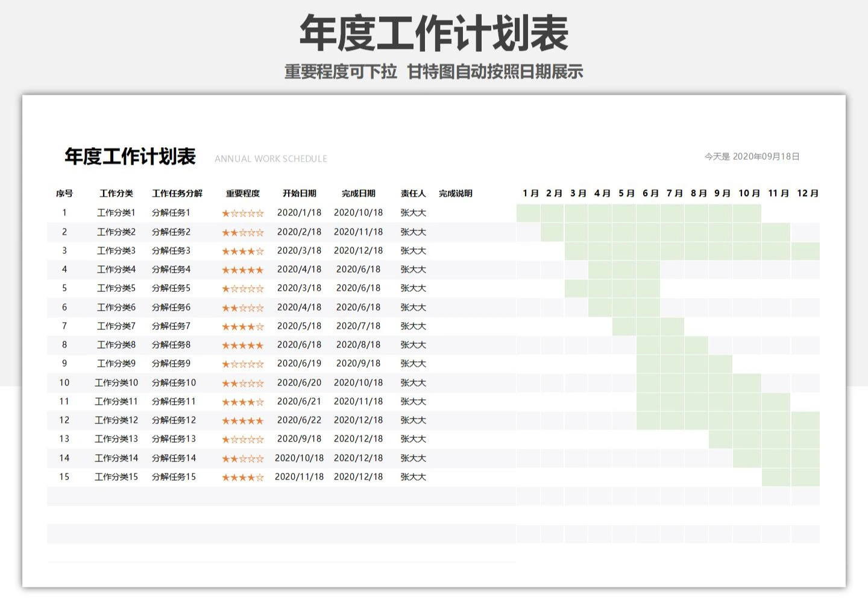Click the date text 2020年09月18日
868x614 pixels.
point(767,156)
